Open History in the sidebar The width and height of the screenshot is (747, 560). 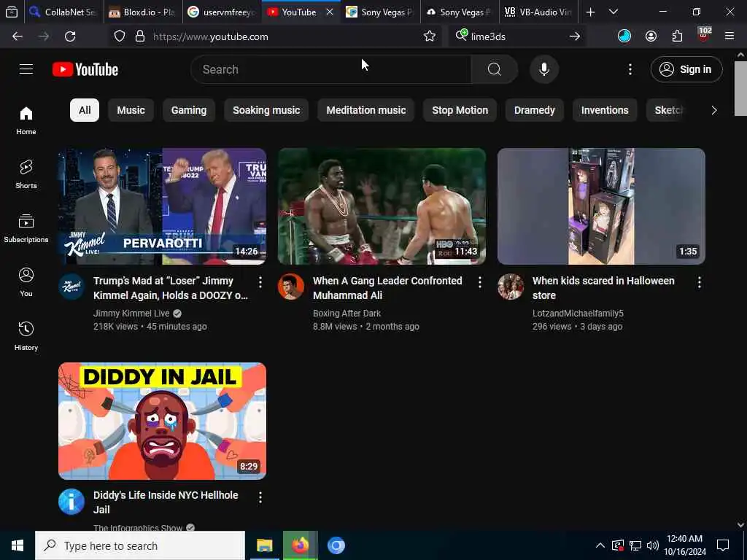[x=26, y=335]
